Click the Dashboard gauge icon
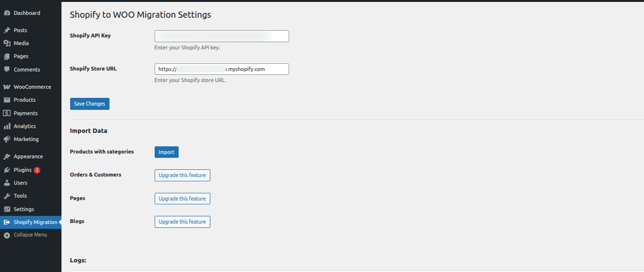 pos(7,13)
